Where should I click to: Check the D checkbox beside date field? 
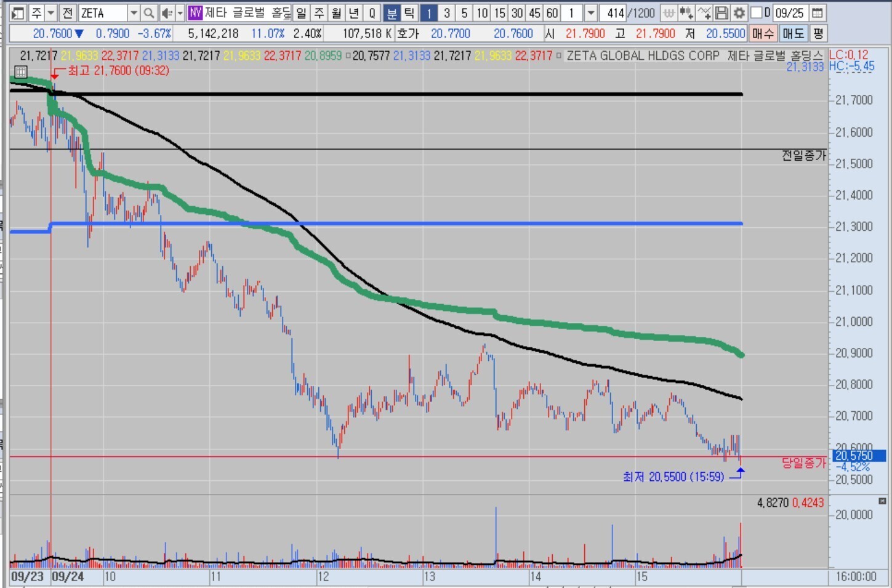[x=757, y=13]
